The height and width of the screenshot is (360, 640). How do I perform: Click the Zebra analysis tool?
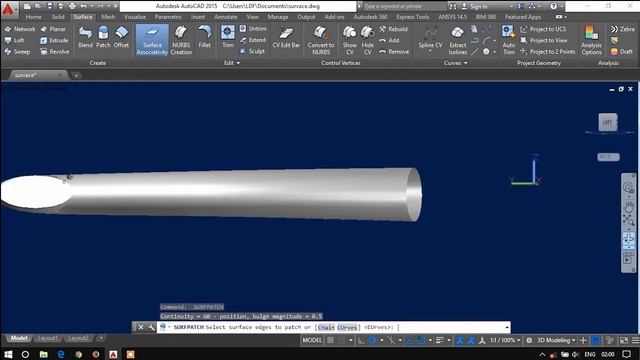click(x=622, y=29)
